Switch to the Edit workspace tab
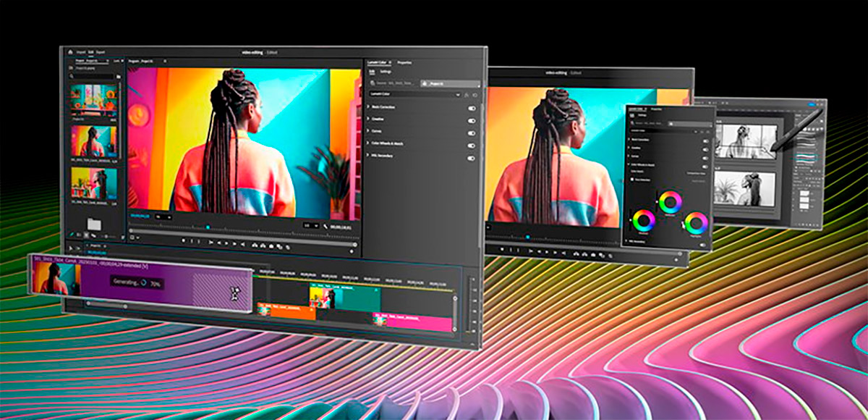The height and width of the screenshot is (420, 868). [90, 52]
